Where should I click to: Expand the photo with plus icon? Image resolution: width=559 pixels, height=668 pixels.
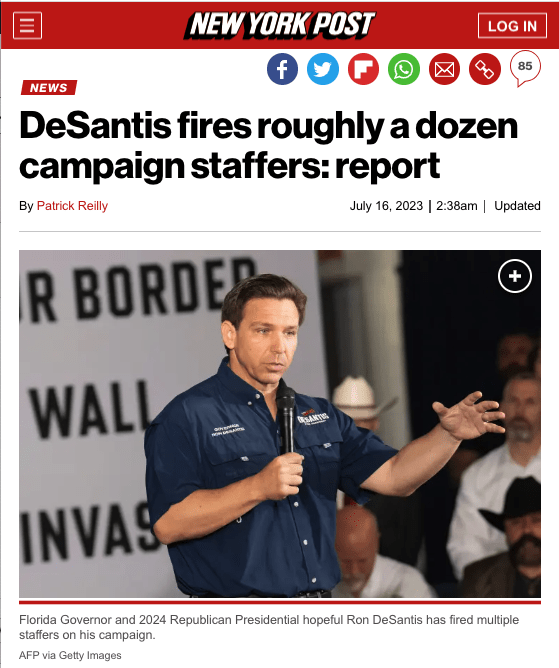pyautogui.click(x=515, y=276)
